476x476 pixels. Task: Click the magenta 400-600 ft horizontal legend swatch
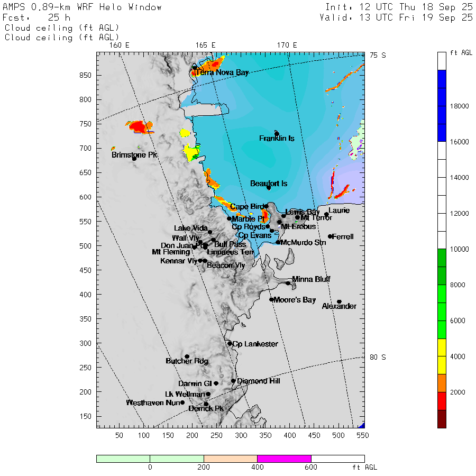pyautogui.click(x=284, y=459)
